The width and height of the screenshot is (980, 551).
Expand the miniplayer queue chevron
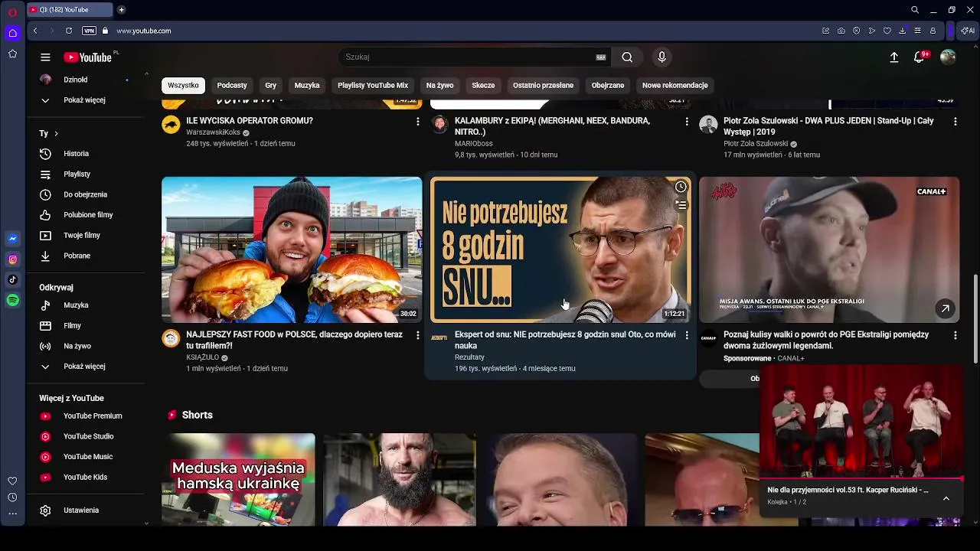tap(946, 498)
